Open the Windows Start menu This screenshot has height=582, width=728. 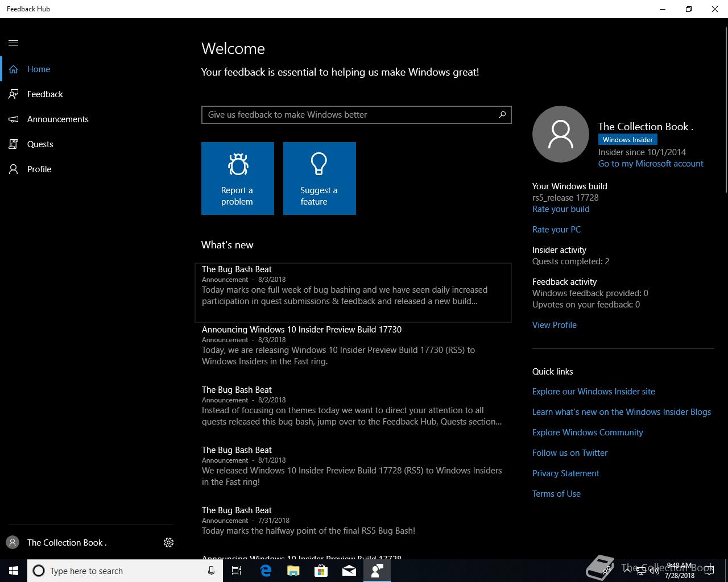[x=14, y=571]
